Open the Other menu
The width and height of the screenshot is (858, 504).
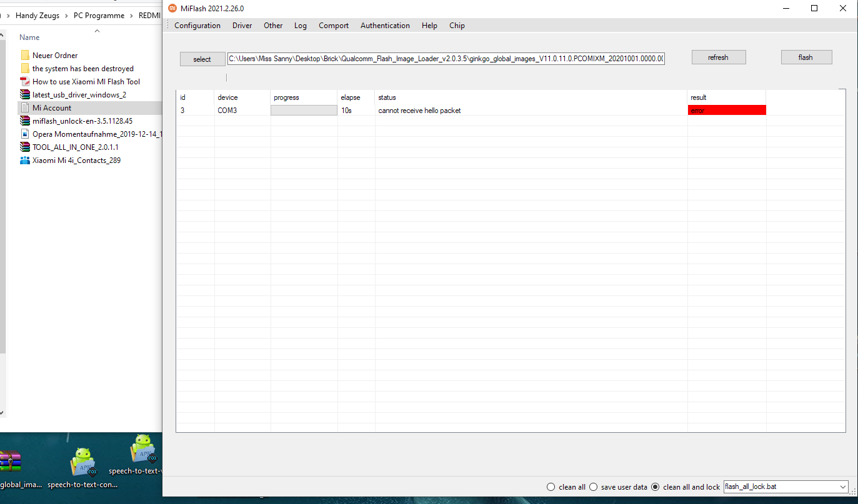point(273,26)
